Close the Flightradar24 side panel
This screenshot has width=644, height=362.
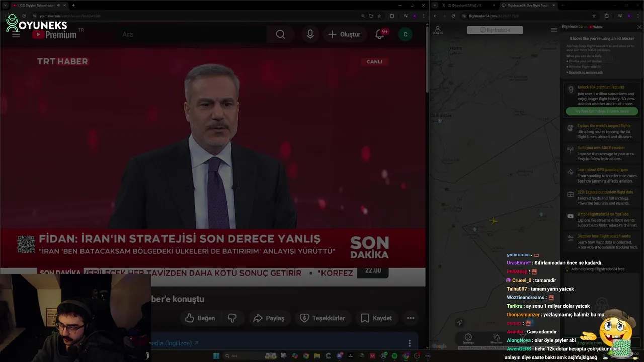tap(639, 27)
